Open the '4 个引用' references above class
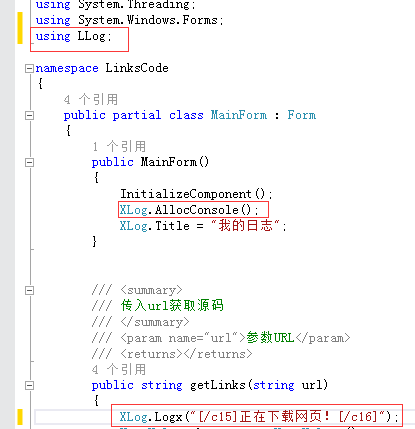415x429 pixels. (x=91, y=99)
